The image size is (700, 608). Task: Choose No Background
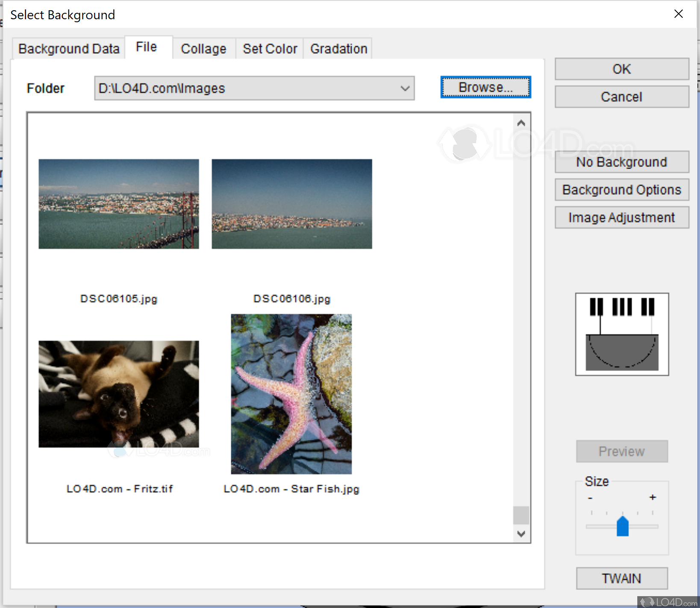(621, 162)
